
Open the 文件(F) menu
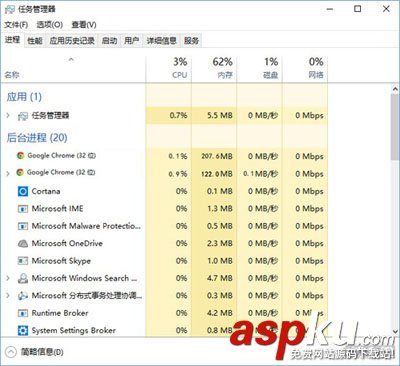coord(16,25)
